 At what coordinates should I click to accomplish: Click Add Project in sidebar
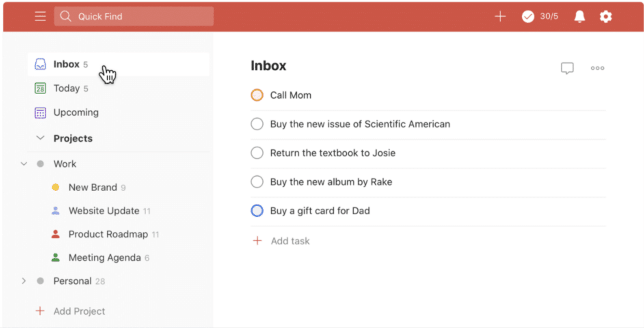79,311
